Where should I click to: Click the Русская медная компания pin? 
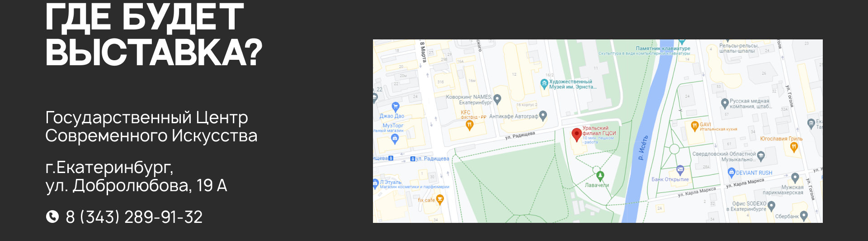725,103
